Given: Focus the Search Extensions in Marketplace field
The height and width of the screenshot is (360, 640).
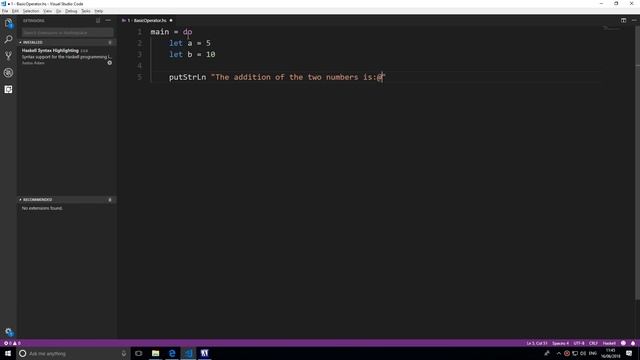Looking at the screenshot, I should (x=67, y=32).
